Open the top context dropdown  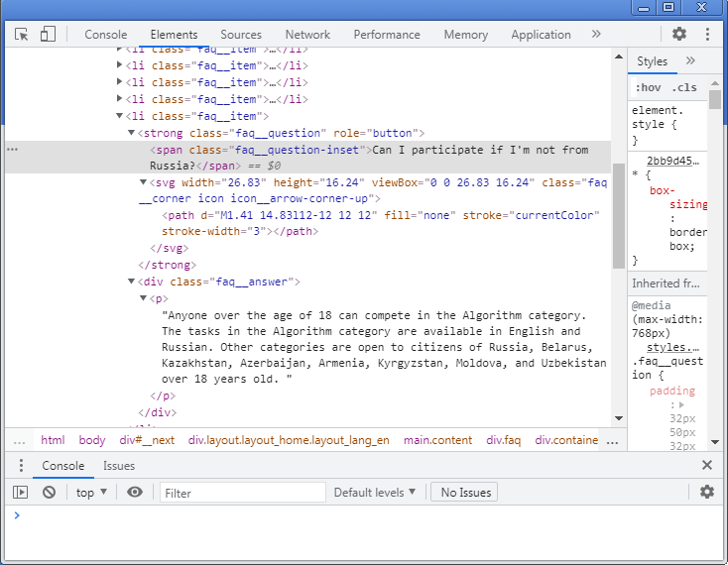coord(91,493)
